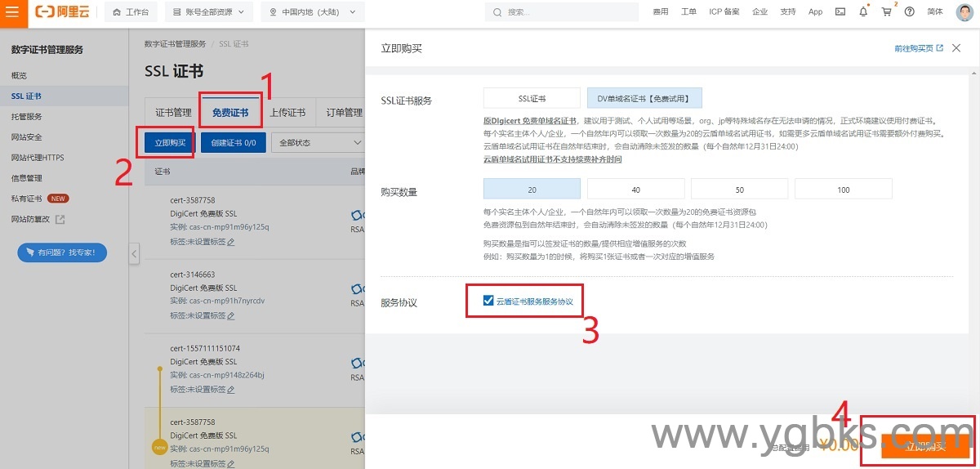The height and width of the screenshot is (469, 980).
Task: Open 支持 in the top navigation
Action: point(788,12)
